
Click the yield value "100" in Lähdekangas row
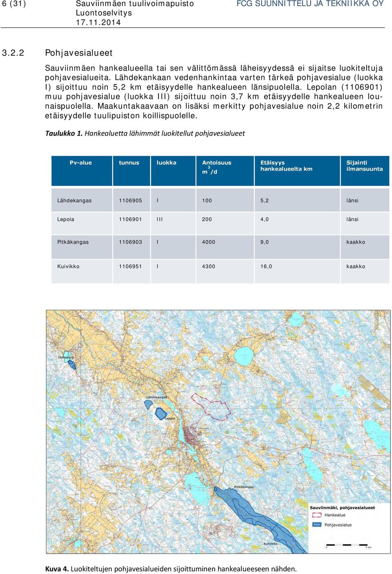[x=207, y=201]
